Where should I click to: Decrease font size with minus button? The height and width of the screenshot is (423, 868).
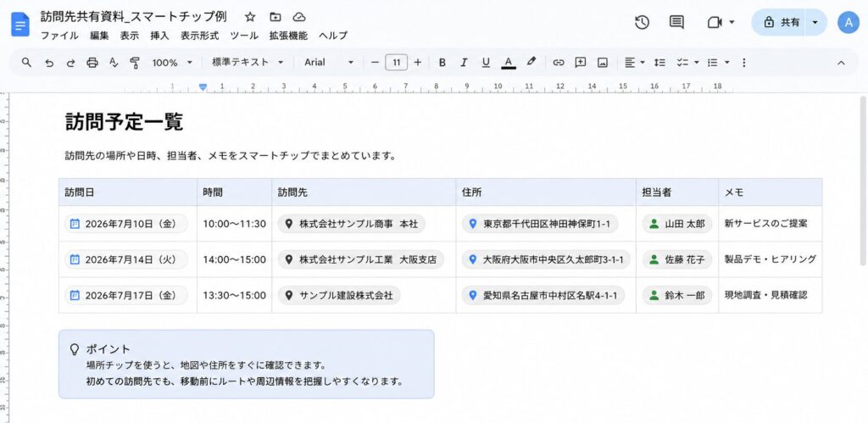[x=375, y=63]
